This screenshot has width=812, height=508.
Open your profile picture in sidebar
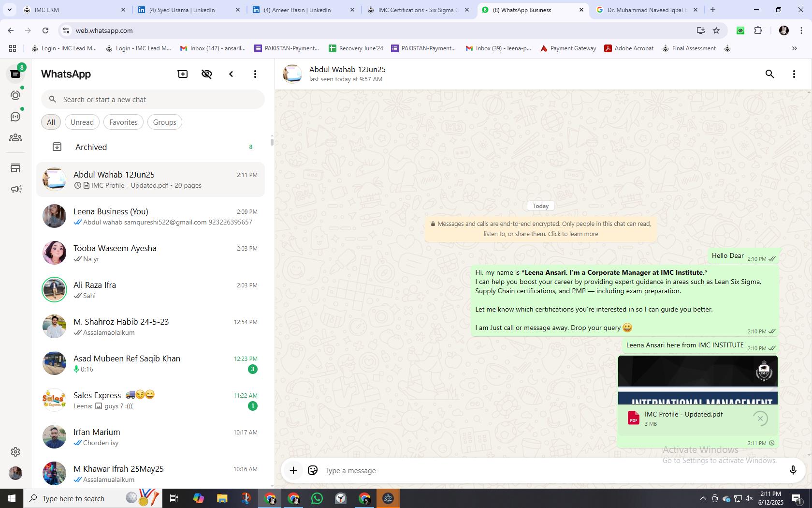15,473
